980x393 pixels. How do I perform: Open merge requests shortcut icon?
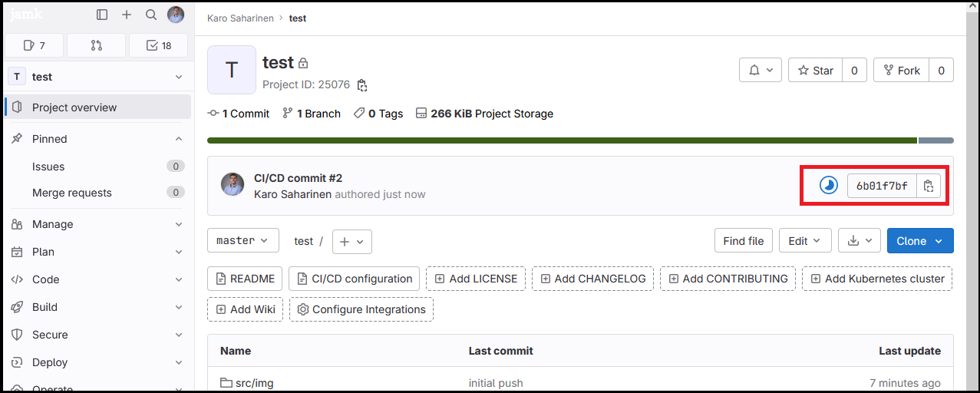click(x=96, y=45)
